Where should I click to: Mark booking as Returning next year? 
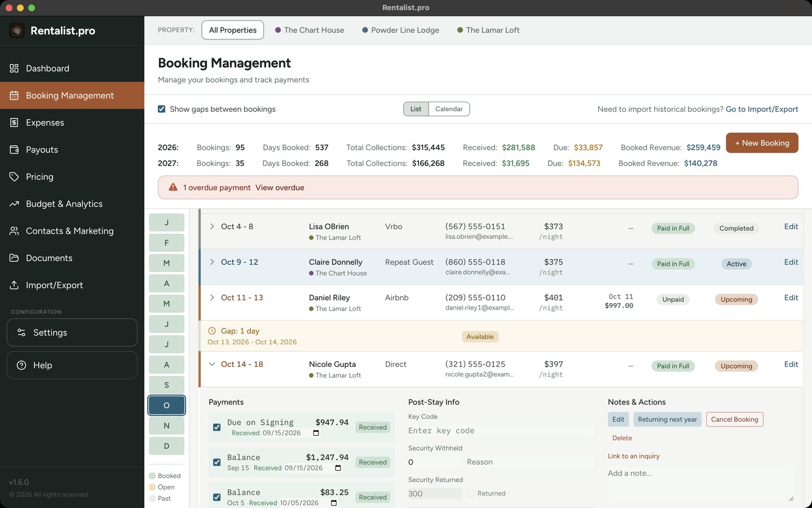pyautogui.click(x=668, y=419)
